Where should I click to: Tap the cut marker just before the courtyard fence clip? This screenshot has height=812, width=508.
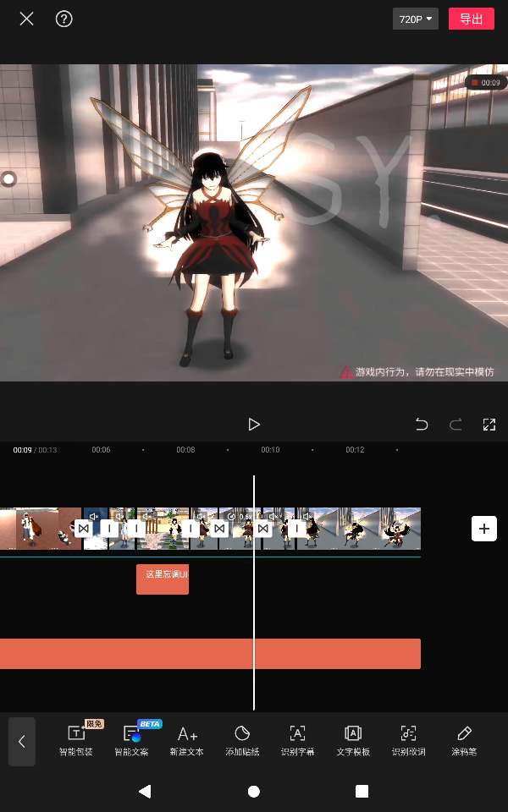tap(136, 529)
